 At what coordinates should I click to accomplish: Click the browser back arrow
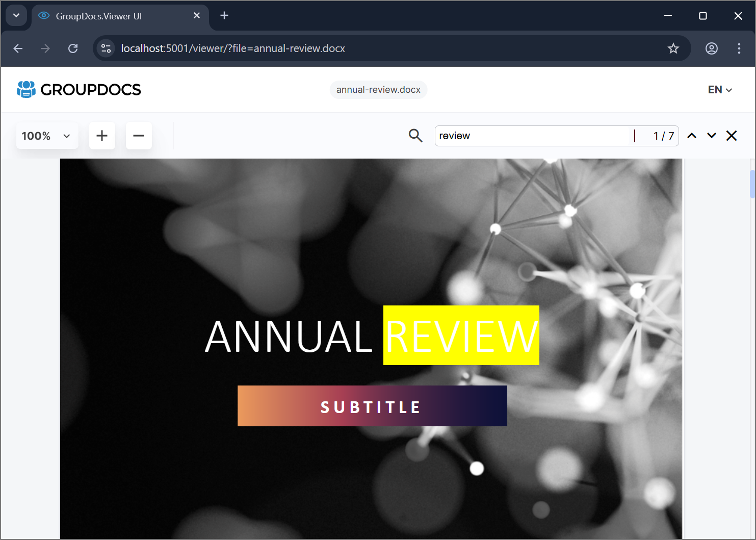(18, 48)
